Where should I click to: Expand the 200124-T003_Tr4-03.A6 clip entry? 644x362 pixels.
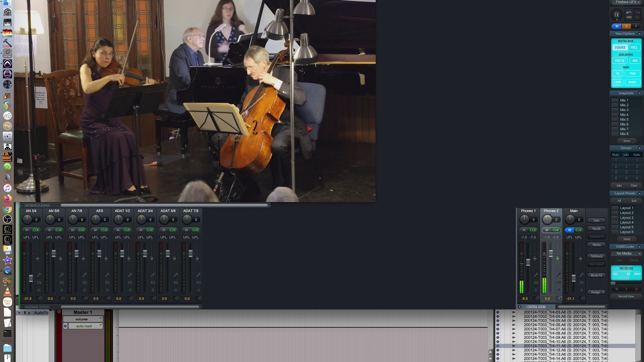[x=514, y=312]
